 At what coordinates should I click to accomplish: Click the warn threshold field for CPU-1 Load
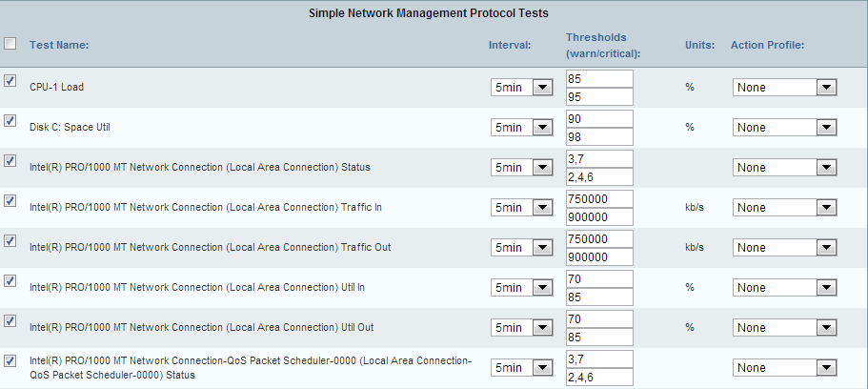(599, 79)
